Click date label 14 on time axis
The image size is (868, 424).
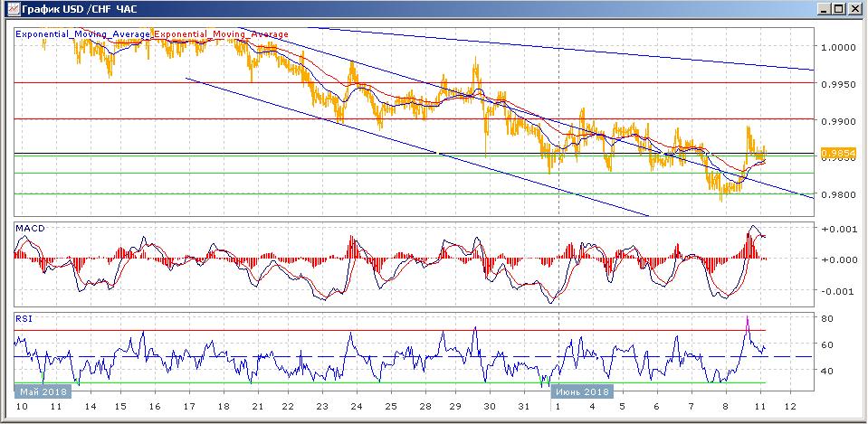pos(90,407)
